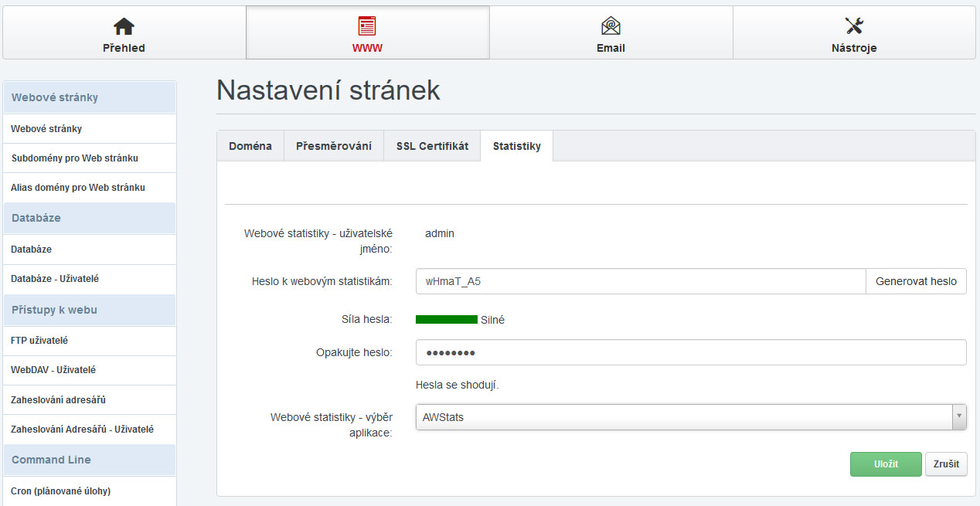Click the green password strength bar

click(446, 319)
